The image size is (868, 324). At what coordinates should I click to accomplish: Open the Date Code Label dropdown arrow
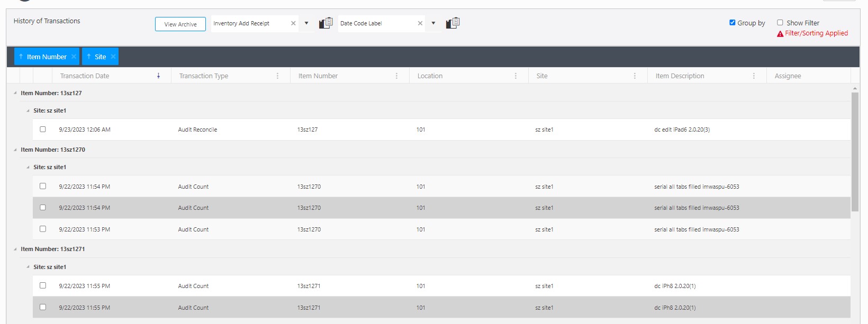pyautogui.click(x=433, y=23)
